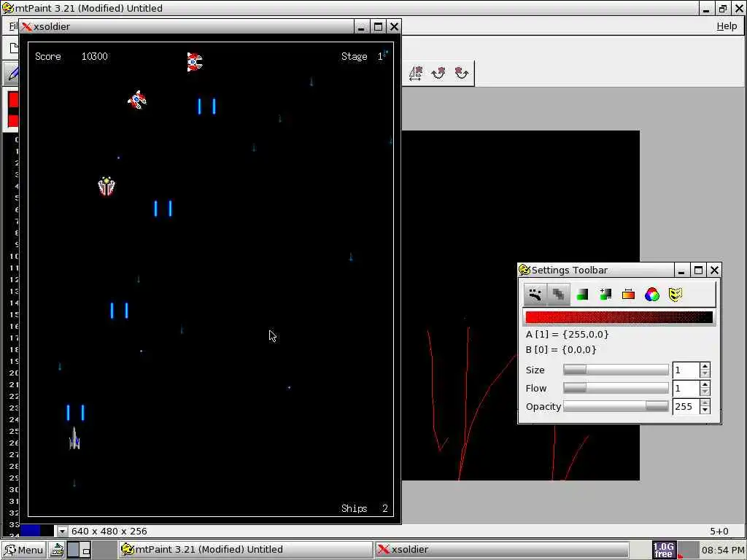Toggle gradient mode in Settings Toolbar
747x560 pixels.
pos(628,295)
